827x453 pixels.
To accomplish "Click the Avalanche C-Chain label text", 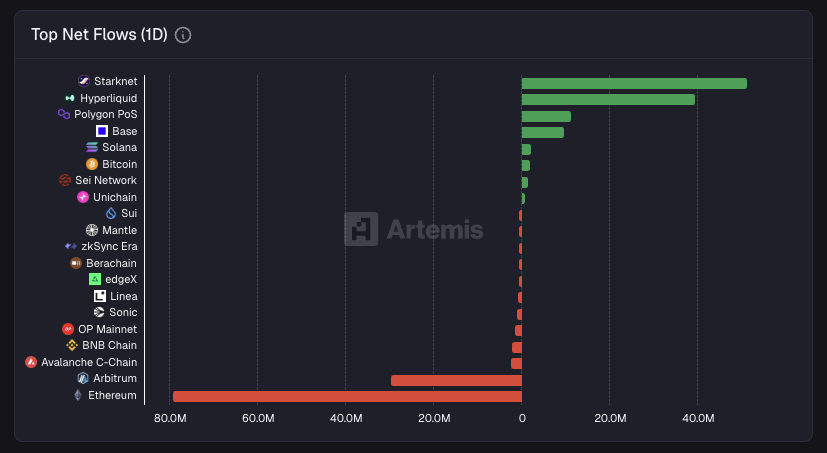I will 89,362.
